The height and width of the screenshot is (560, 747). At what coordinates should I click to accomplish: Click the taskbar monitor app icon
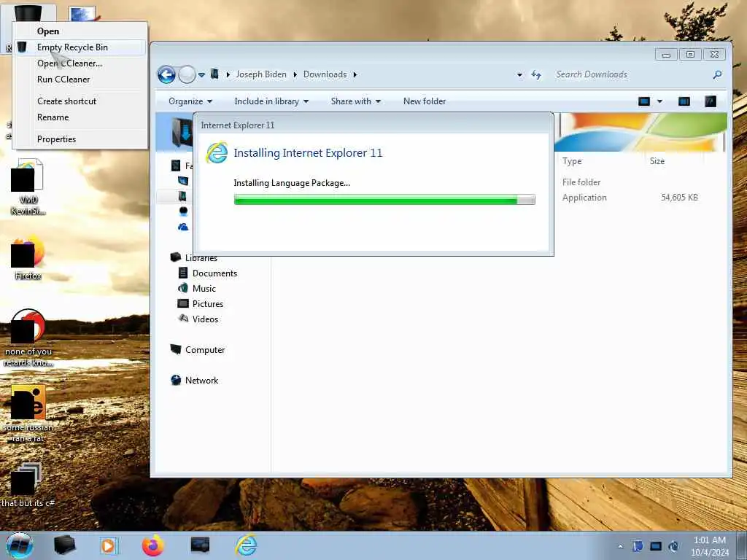pos(200,545)
